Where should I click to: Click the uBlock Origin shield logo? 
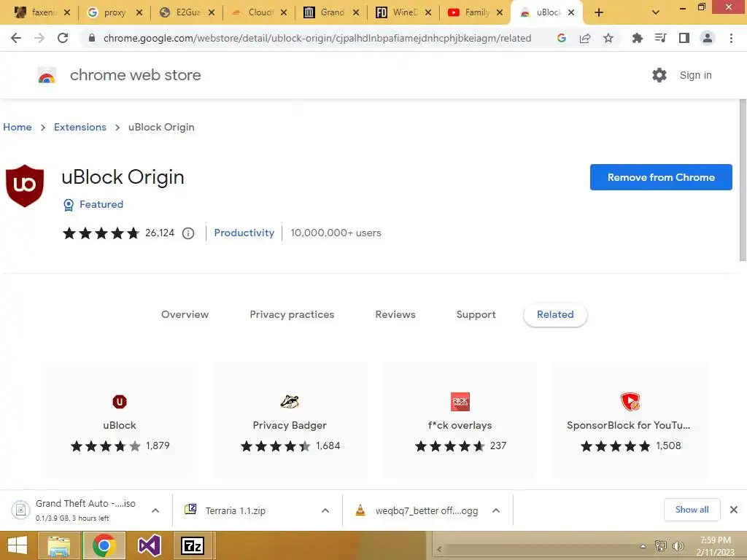tap(25, 186)
